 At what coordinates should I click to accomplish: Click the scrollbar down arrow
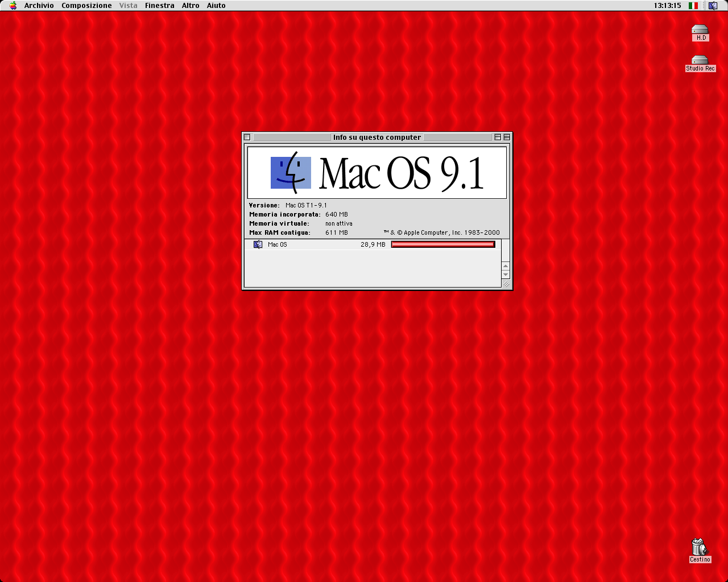(506, 275)
